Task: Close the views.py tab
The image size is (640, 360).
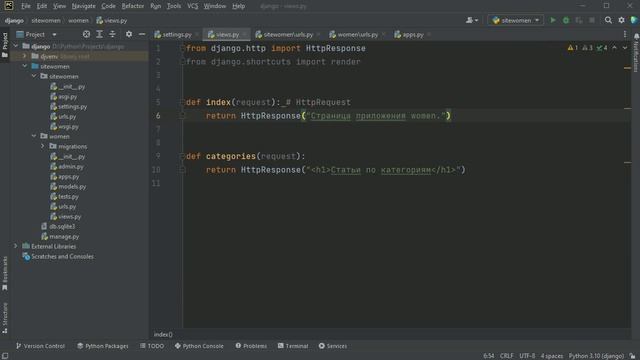Action: coord(244,35)
